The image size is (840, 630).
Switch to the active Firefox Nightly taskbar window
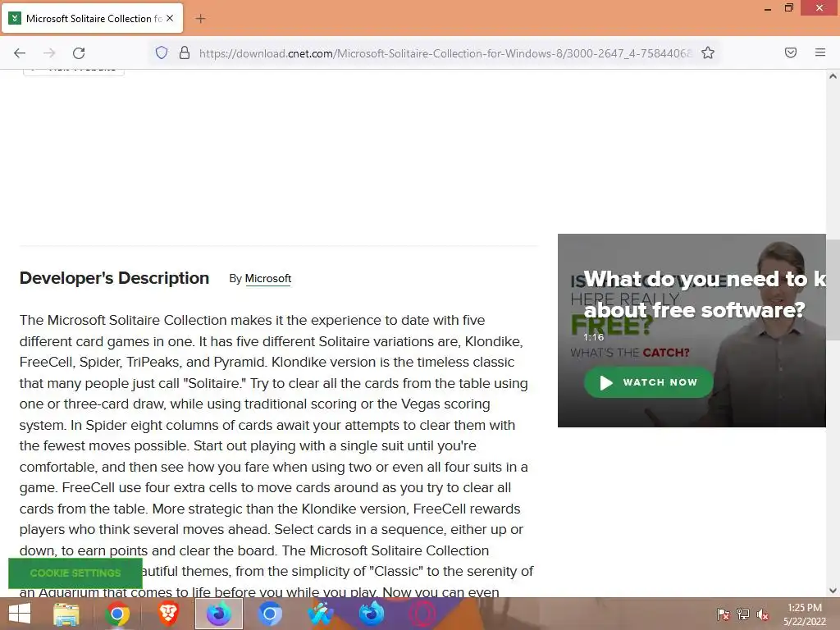click(218, 614)
